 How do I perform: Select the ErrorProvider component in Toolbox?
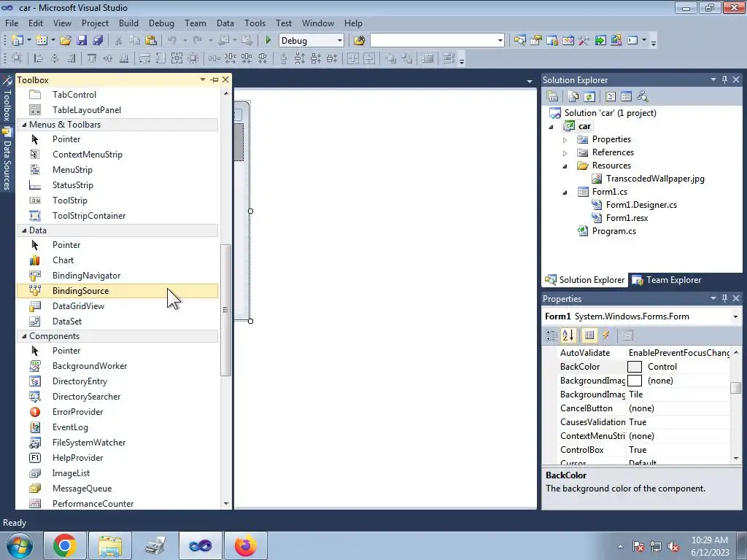[79, 412]
